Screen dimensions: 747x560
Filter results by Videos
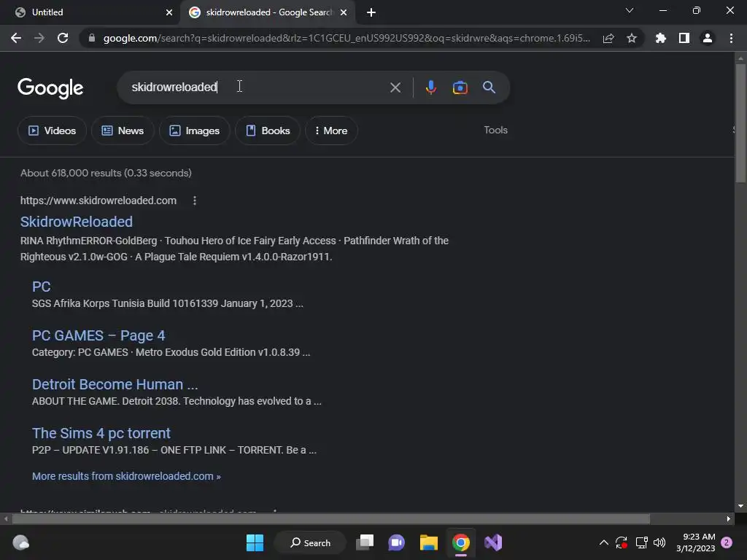pos(52,131)
